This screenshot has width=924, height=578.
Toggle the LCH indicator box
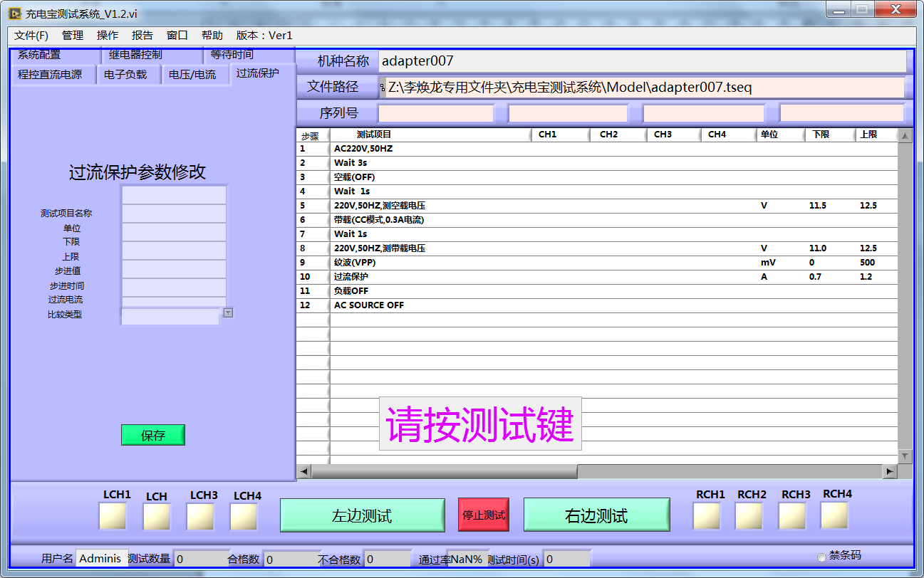(157, 517)
